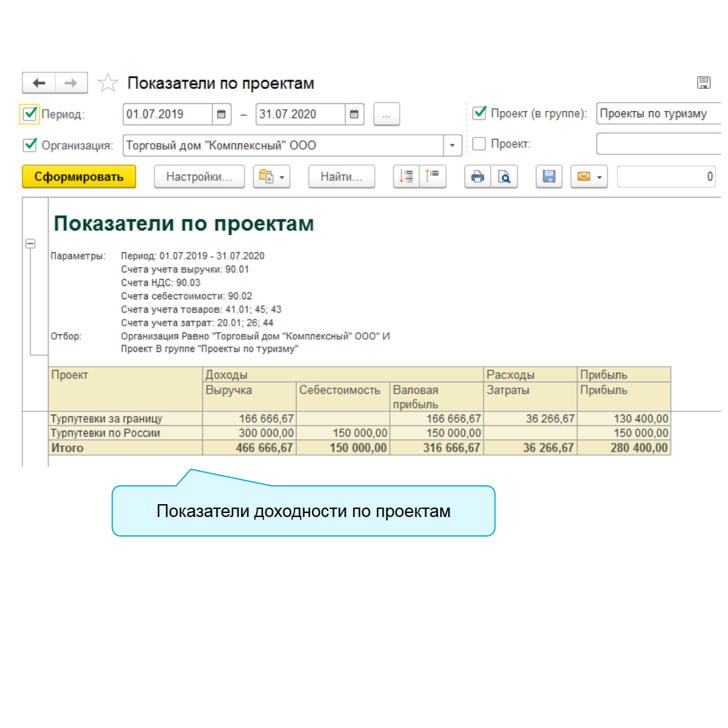This screenshot has height=728, width=728.
Task: Click cell value 130 400,00
Action: tap(624, 419)
